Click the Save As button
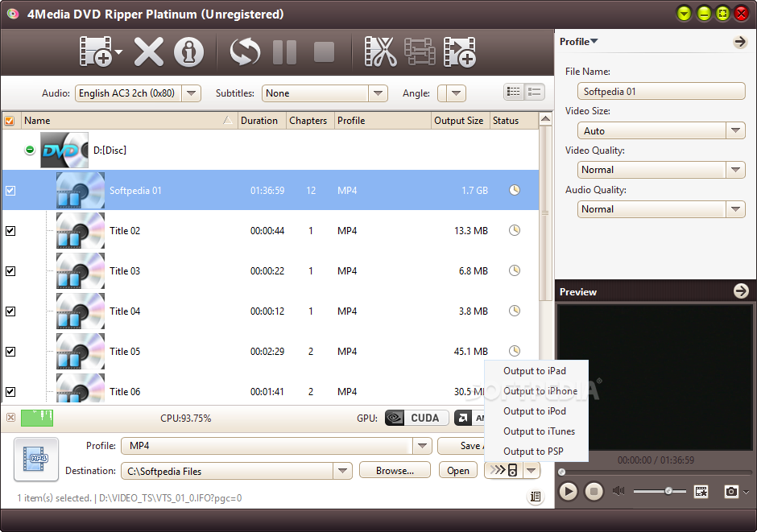 (x=461, y=446)
